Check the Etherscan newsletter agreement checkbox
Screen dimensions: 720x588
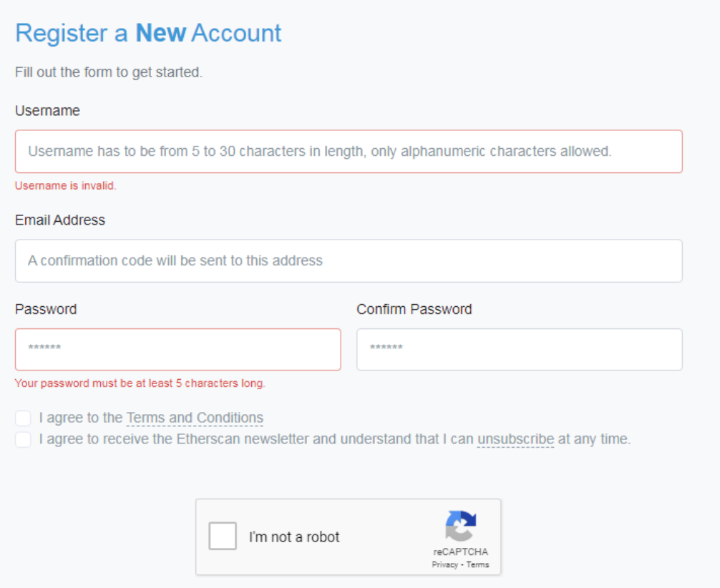(x=22, y=439)
